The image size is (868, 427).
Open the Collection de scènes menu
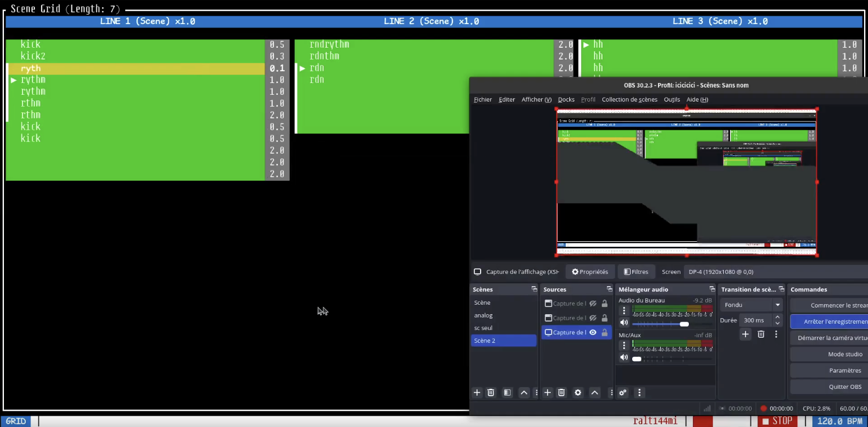click(629, 99)
